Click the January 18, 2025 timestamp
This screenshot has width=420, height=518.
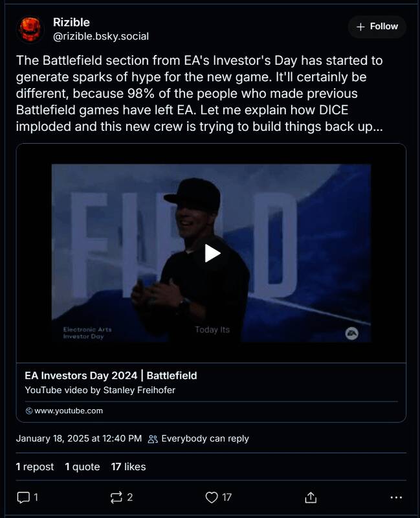click(x=78, y=438)
